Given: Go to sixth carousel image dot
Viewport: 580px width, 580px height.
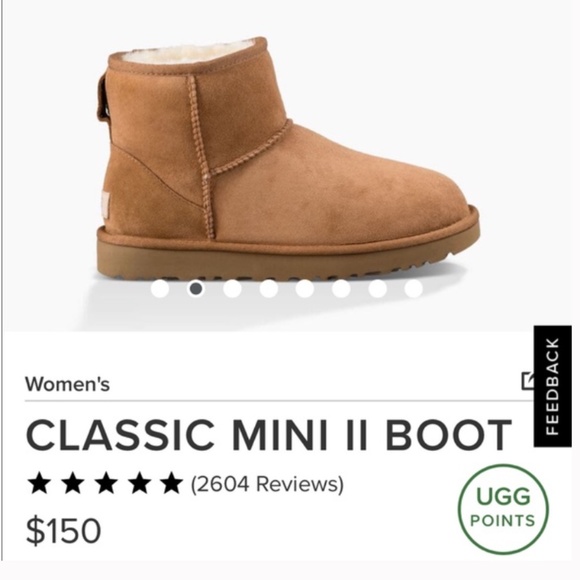Looking at the screenshot, I should pyautogui.click(x=341, y=289).
